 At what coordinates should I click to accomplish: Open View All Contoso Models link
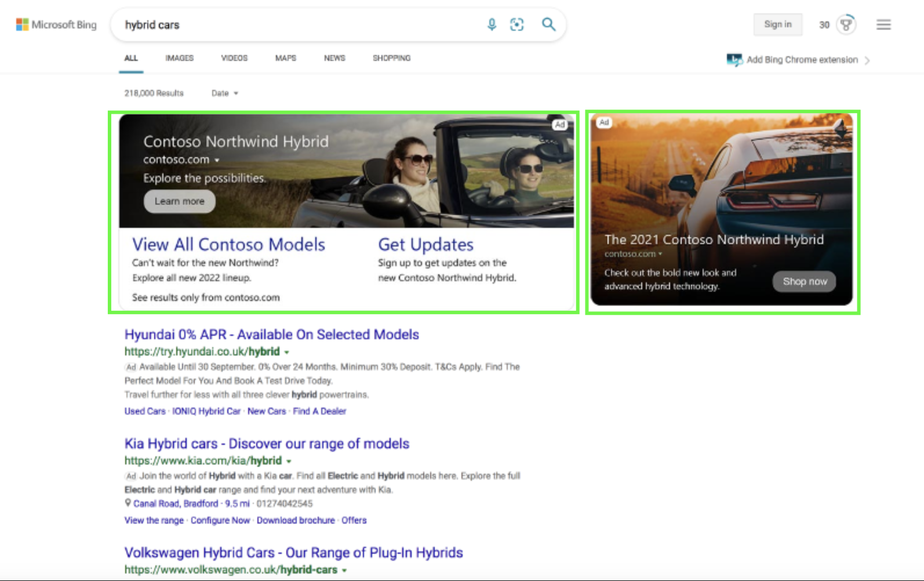(x=228, y=244)
